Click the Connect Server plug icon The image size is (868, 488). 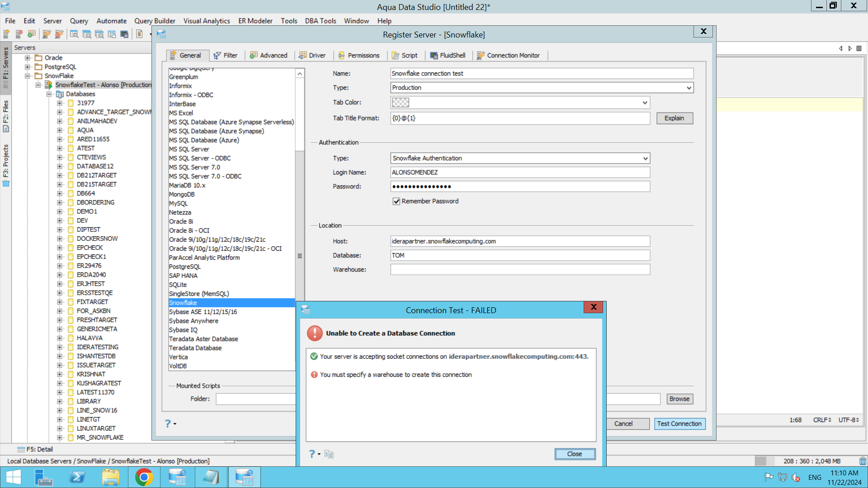click(46, 34)
